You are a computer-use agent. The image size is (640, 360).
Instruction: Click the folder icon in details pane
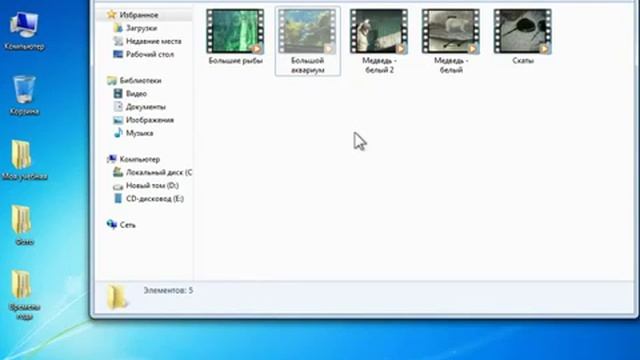pyautogui.click(x=117, y=297)
